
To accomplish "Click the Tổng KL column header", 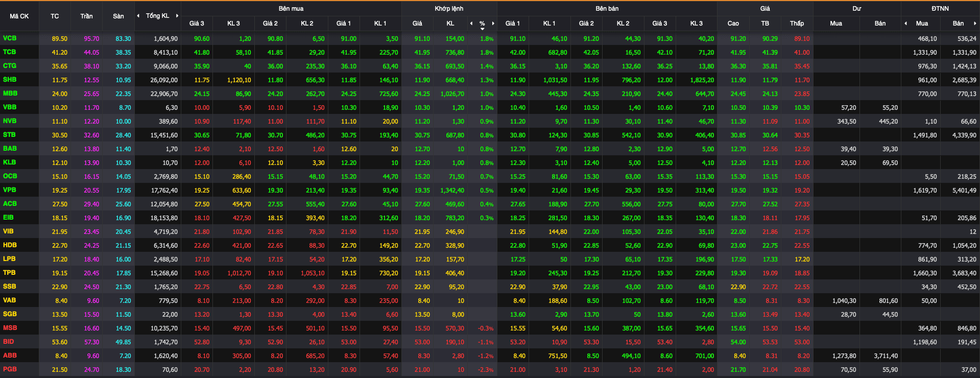I will [157, 16].
